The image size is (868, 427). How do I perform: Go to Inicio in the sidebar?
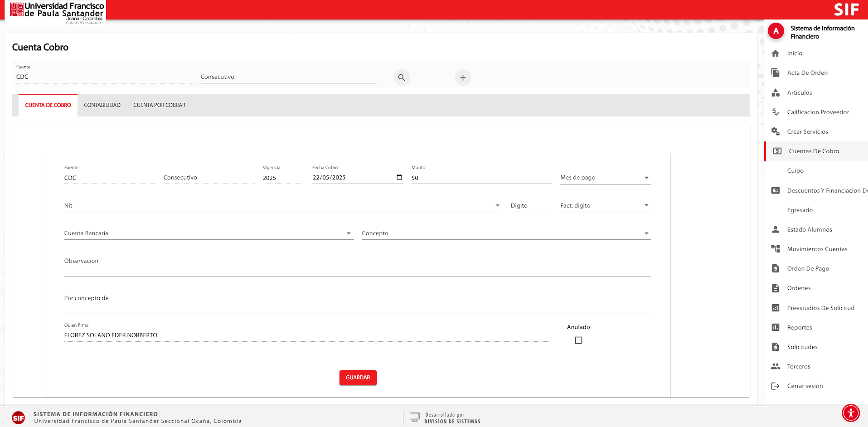point(795,53)
